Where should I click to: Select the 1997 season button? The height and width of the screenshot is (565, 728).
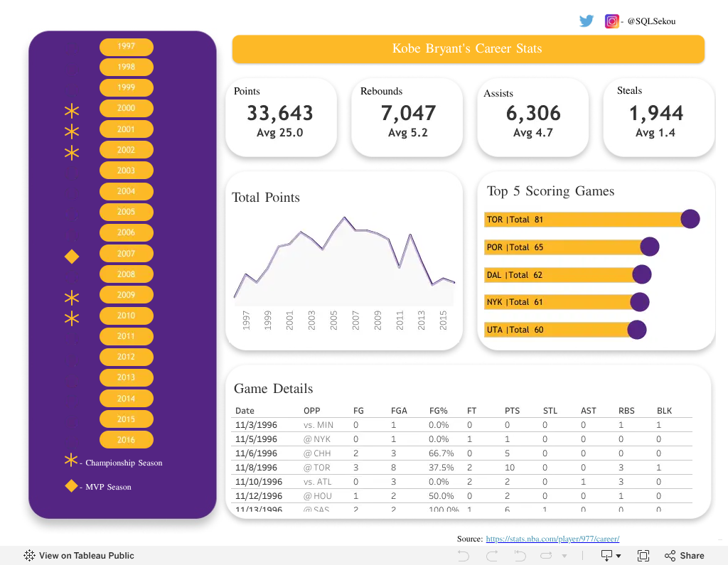[127, 46]
